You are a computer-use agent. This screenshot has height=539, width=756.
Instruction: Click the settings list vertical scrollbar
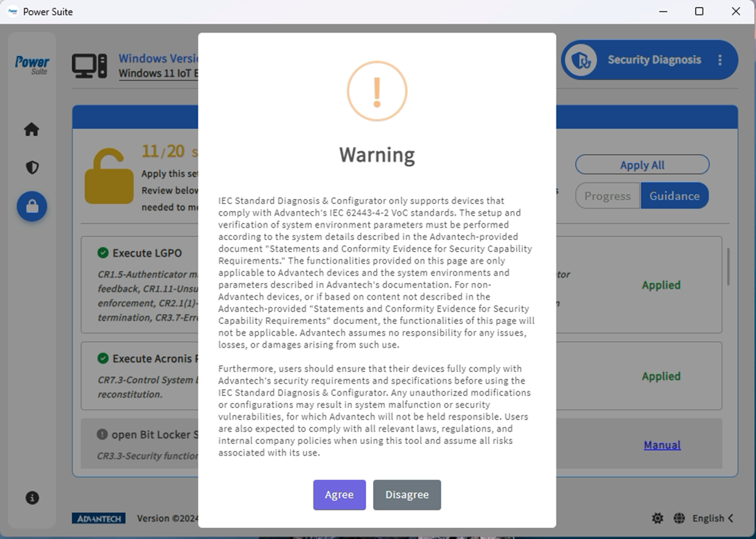[x=728, y=266]
